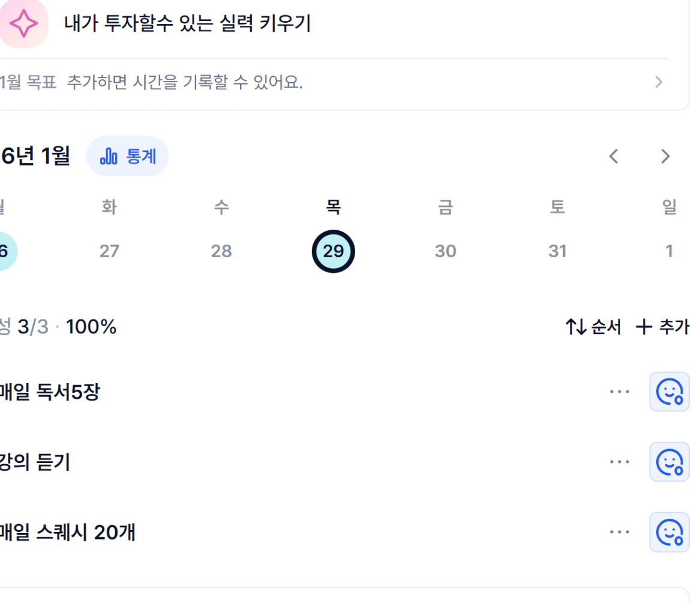Open the goal 내가 투자할수 있는 실력 키우기

(187, 24)
